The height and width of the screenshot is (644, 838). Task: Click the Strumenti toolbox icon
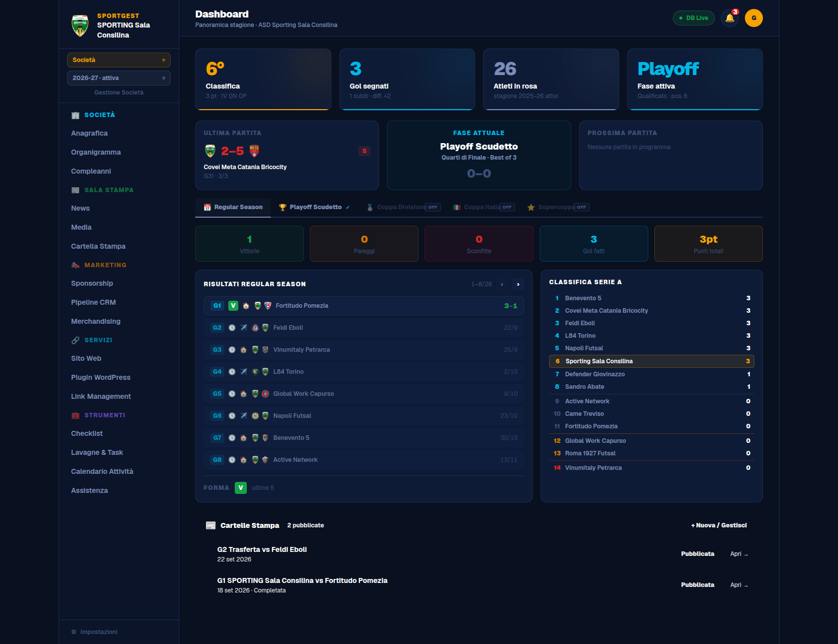(x=76, y=415)
